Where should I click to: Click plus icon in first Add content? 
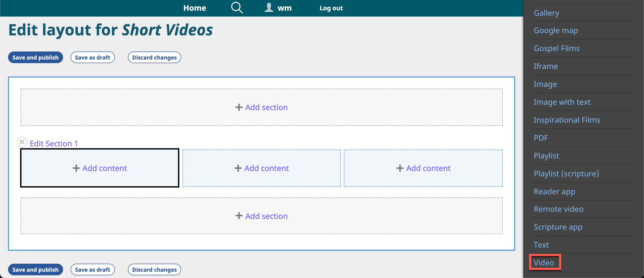pyautogui.click(x=76, y=168)
